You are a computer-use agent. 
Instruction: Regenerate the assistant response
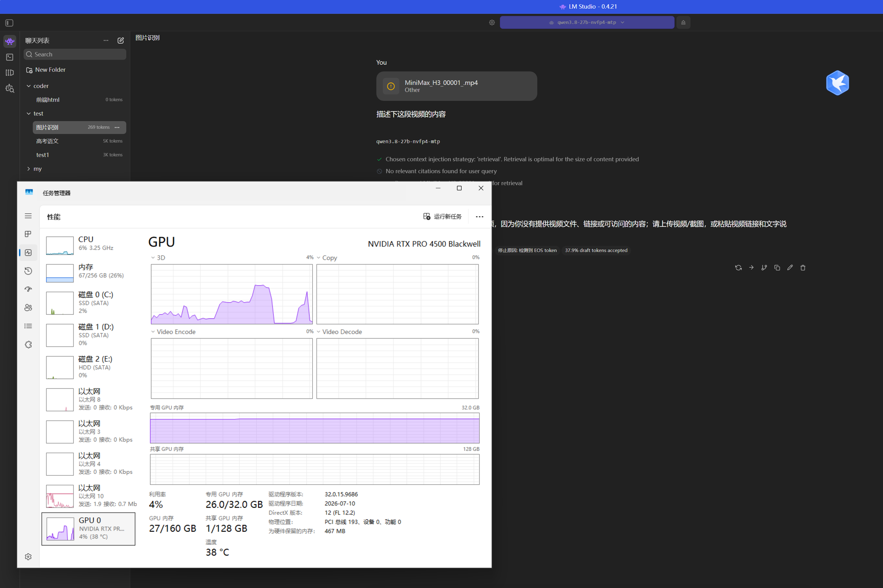tap(738, 268)
